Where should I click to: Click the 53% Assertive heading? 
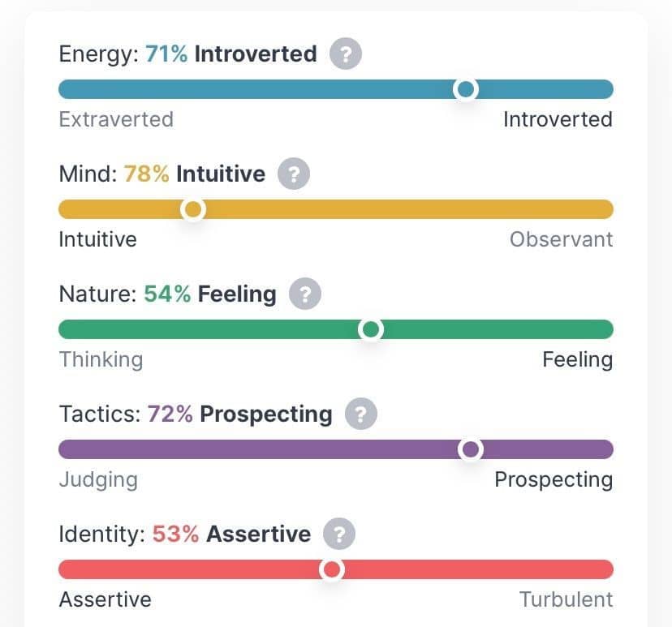click(231, 534)
